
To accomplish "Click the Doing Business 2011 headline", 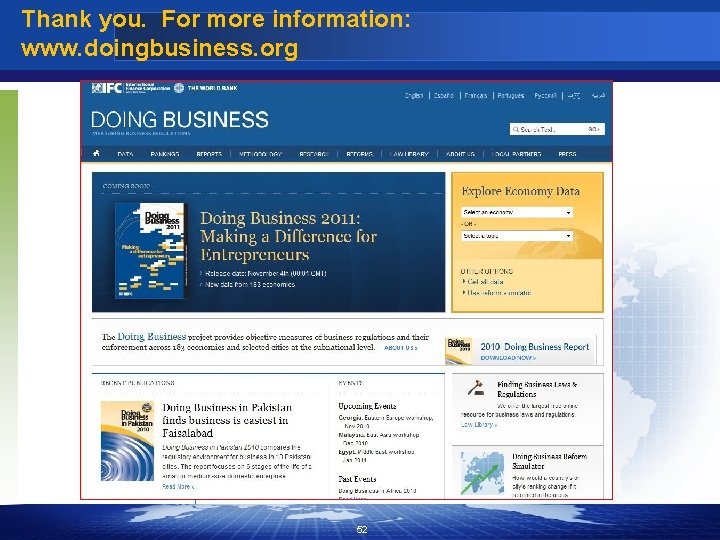I will pyautogui.click(x=288, y=236).
